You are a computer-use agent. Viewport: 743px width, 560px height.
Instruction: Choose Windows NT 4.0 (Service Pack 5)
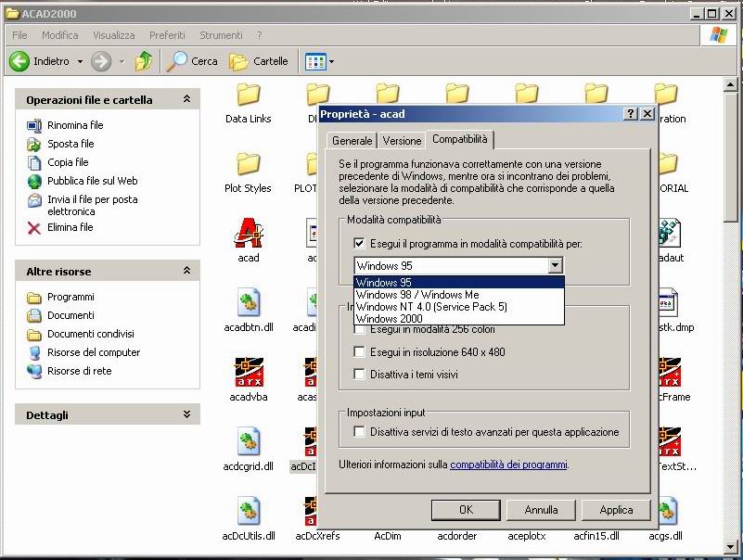458,307
